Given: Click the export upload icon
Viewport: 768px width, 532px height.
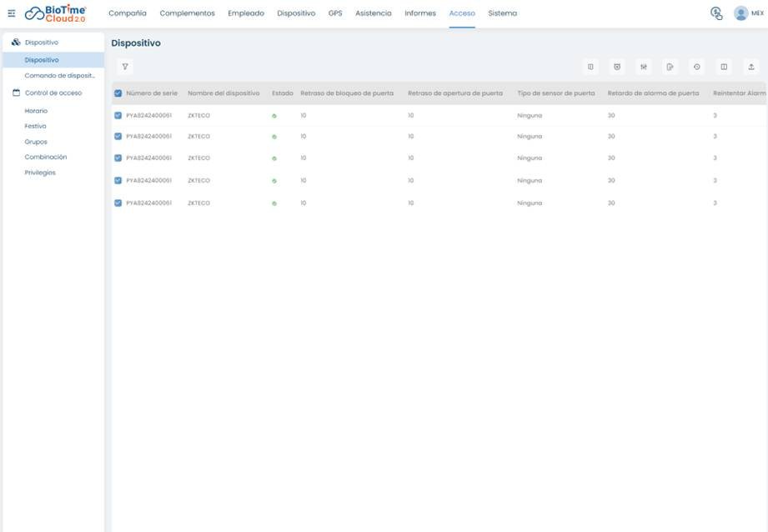Looking at the screenshot, I should pos(751,67).
